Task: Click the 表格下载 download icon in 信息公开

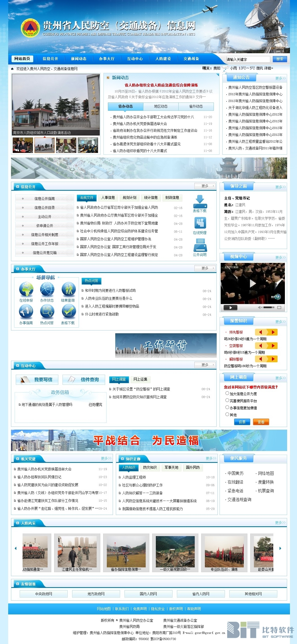Action: click(x=200, y=201)
